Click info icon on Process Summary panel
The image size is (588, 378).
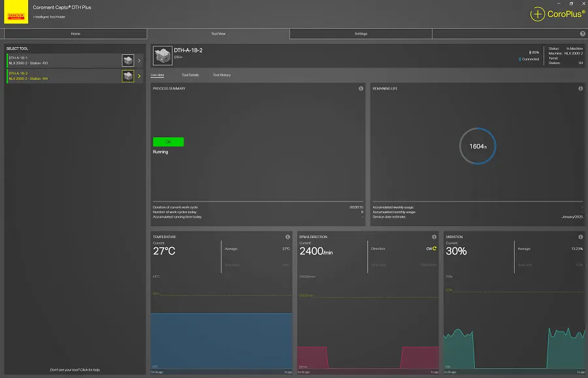[361, 88]
